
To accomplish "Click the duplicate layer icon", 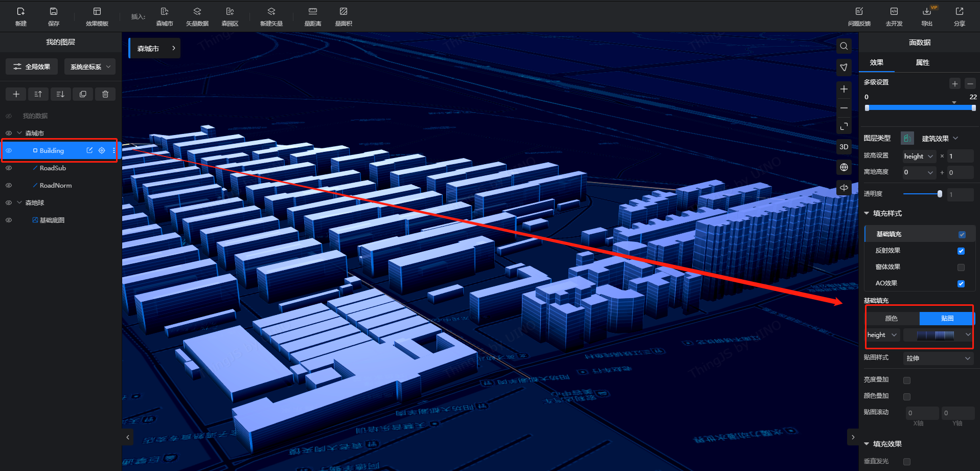I will (x=83, y=94).
